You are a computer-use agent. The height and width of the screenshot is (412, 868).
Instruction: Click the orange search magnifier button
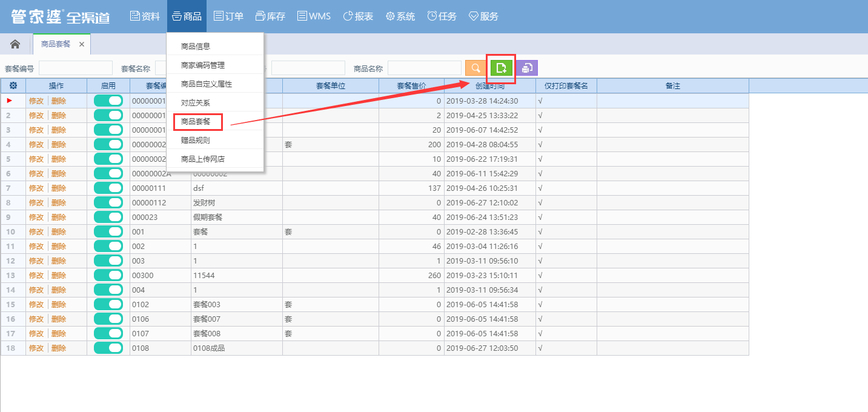[x=476, y=68]
